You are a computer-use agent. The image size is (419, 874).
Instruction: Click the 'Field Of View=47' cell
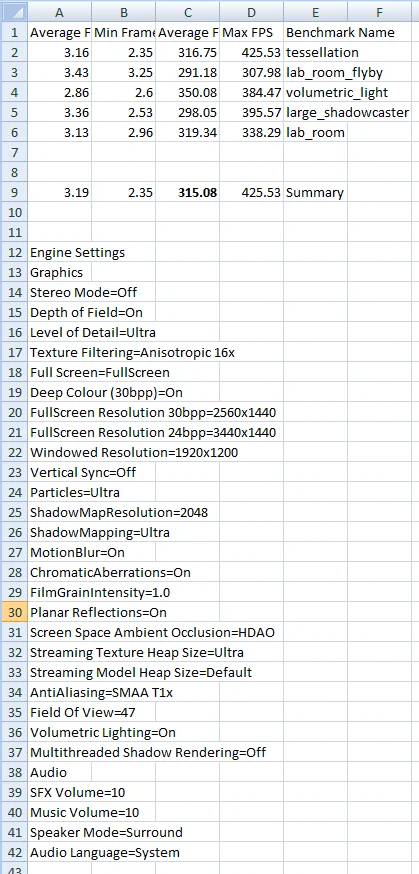click(82, 712)
